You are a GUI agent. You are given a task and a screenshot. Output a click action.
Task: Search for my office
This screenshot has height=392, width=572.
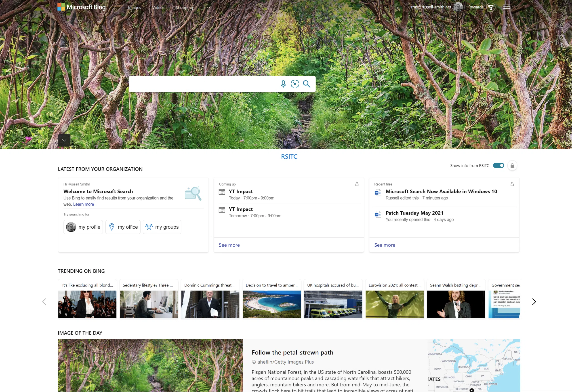[x=123, y=227]
